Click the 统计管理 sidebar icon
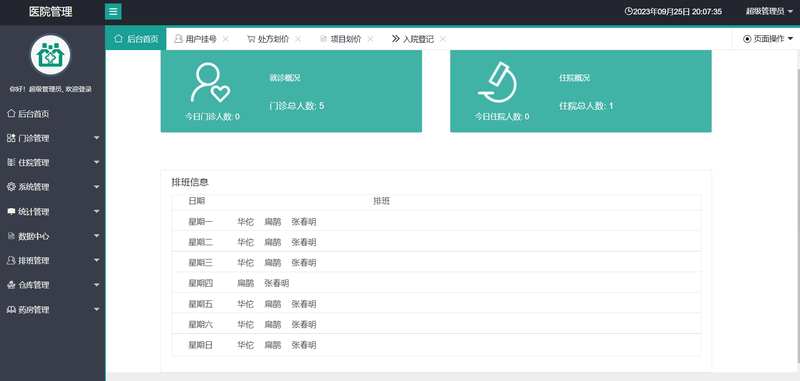Image resolution: width=800 pixels, height=381 pixels. coord(11,211)
